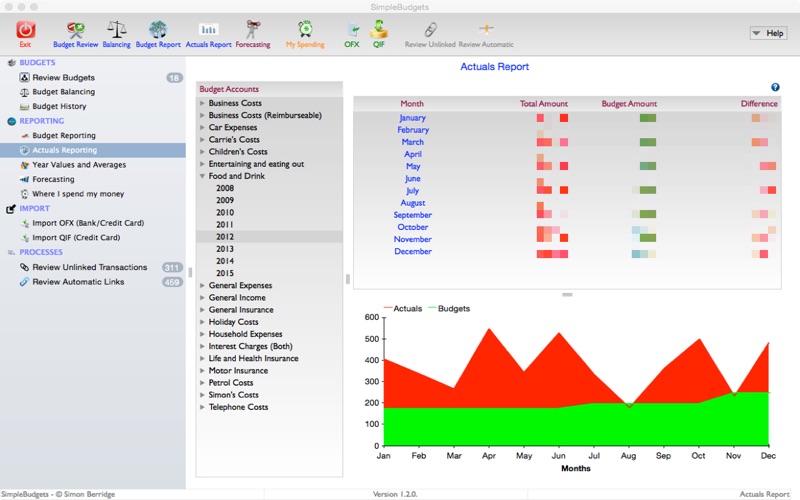Select Budget Balancing in the sidebar

[x=63, y=92]
